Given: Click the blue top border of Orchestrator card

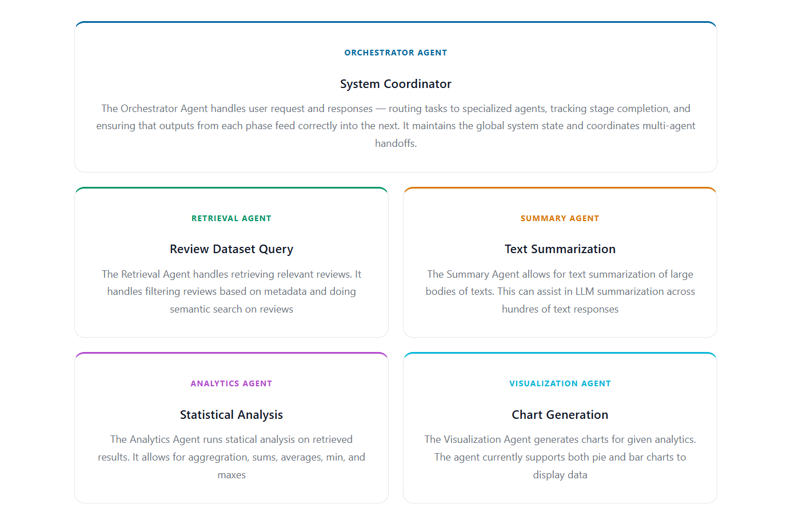Looking at the screenshot, I should (x=396, y=22).
